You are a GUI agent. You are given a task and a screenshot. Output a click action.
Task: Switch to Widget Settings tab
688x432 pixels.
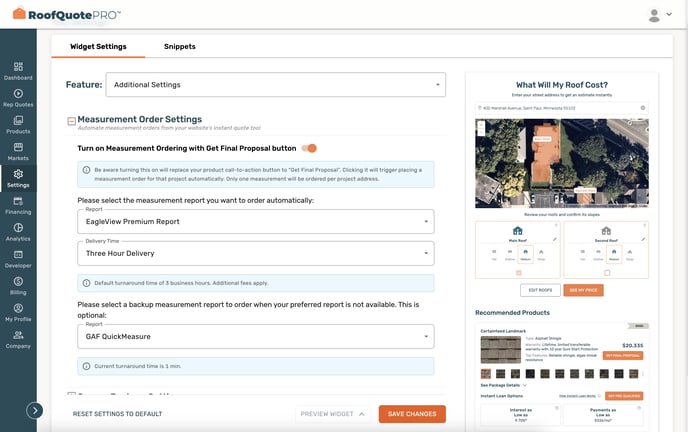tap(98, 46)
